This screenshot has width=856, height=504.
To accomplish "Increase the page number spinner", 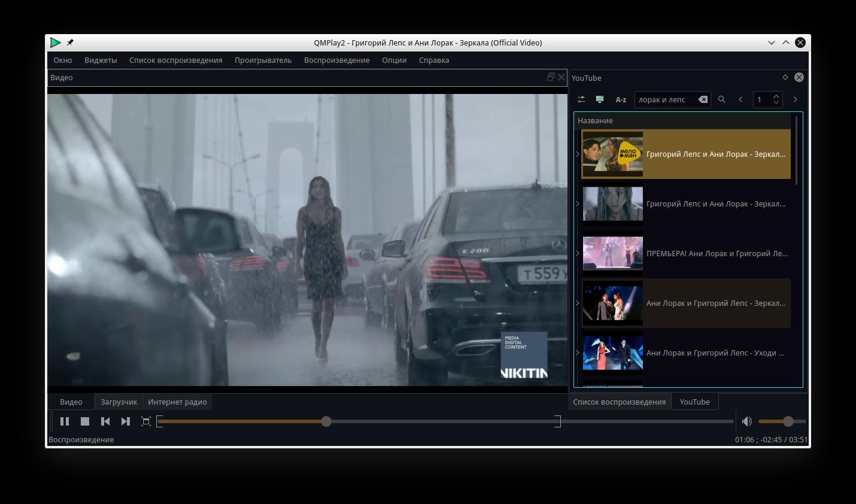I will (776, 96).
